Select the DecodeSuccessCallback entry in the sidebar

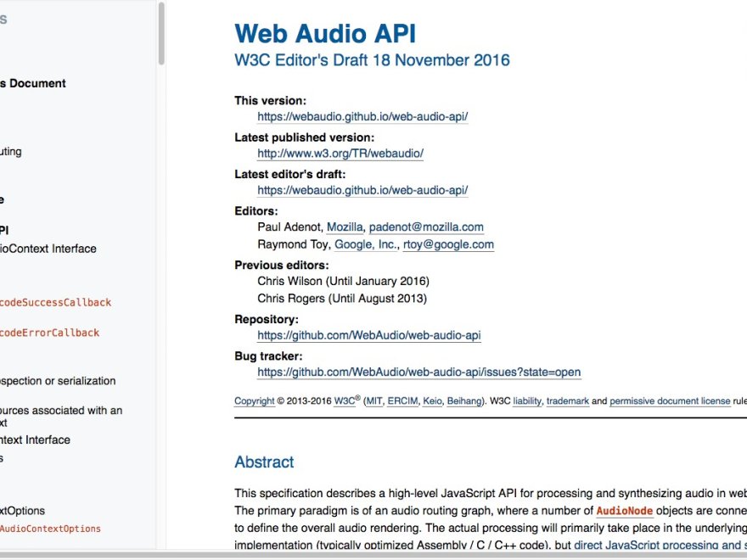click(55, 302)
